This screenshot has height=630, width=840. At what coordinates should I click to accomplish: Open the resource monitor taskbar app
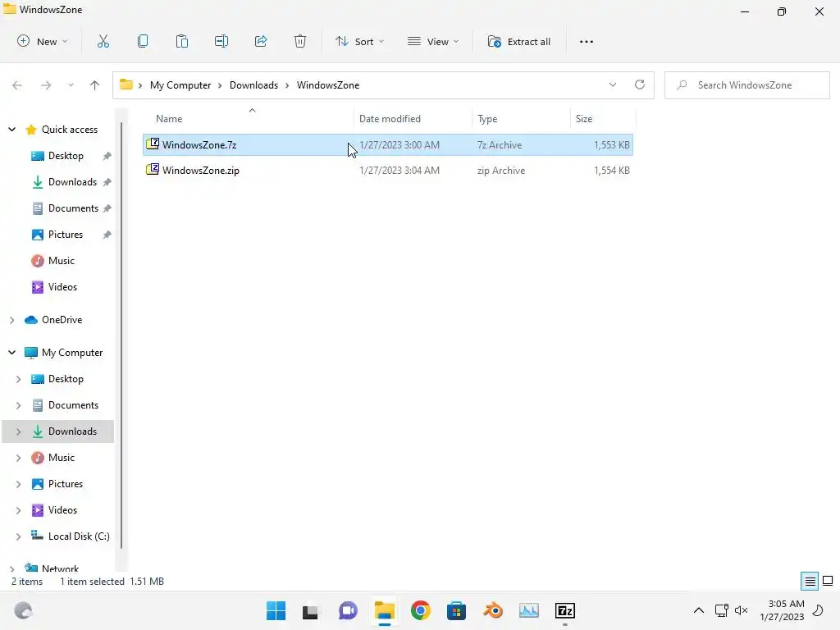point(529,610)
